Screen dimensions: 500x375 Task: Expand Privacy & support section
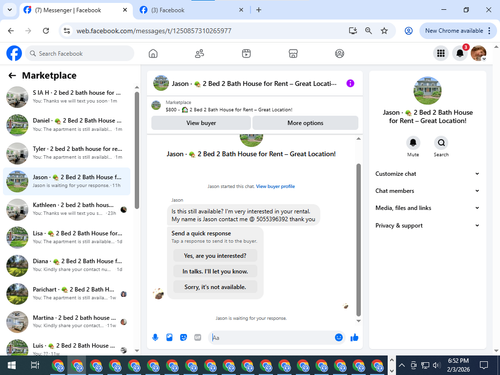[427, 225]
